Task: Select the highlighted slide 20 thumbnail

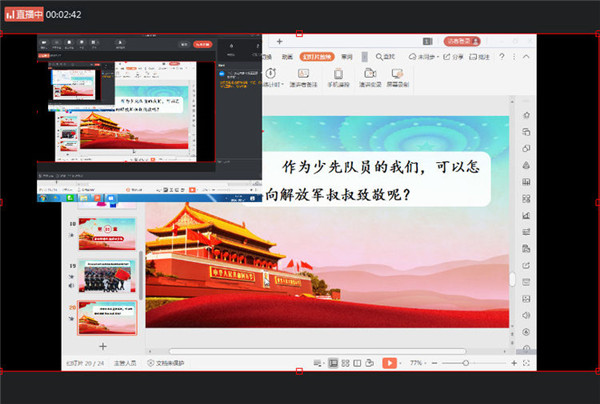Action: click(x=107, y=318)
